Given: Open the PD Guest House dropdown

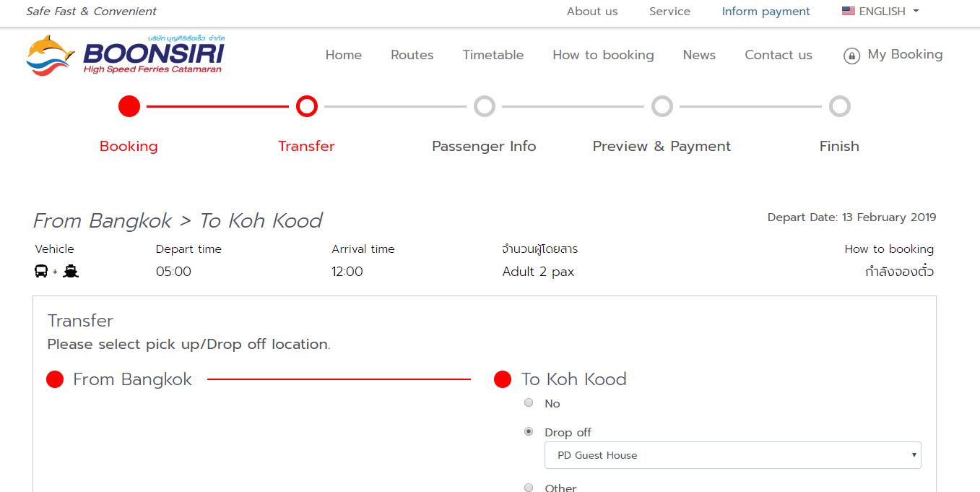Looking at the screenshot, I should point(732,455).
